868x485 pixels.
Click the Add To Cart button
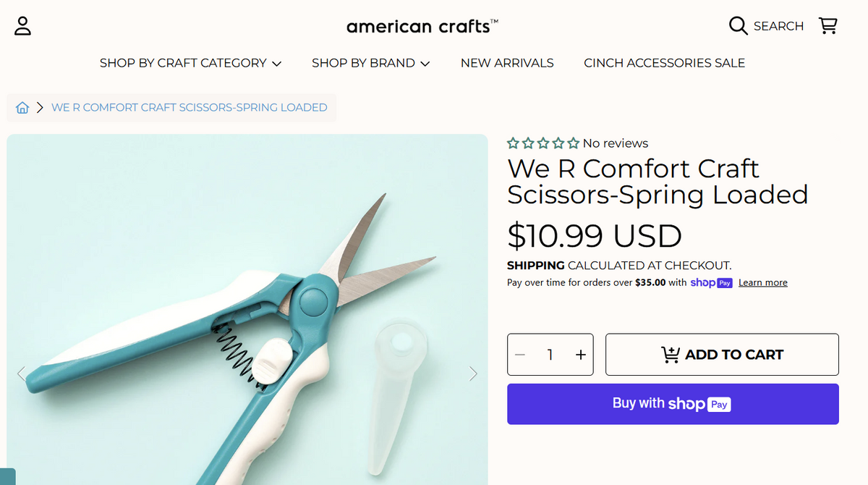(x=721, y=355)
